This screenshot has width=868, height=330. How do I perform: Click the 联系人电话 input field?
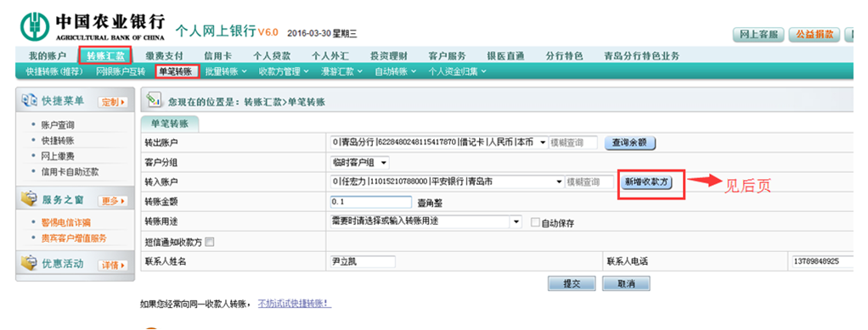click(822, 261)
